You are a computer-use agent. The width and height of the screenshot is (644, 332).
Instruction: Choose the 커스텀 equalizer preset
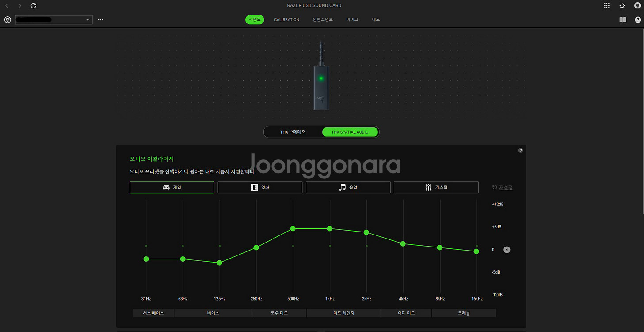[x=436, y=187]
